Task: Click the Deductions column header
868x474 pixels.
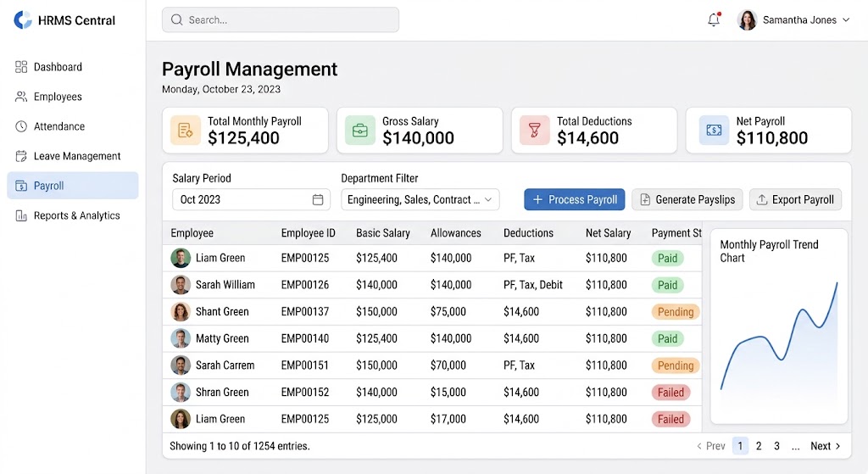Action: (x=528, y=233)
